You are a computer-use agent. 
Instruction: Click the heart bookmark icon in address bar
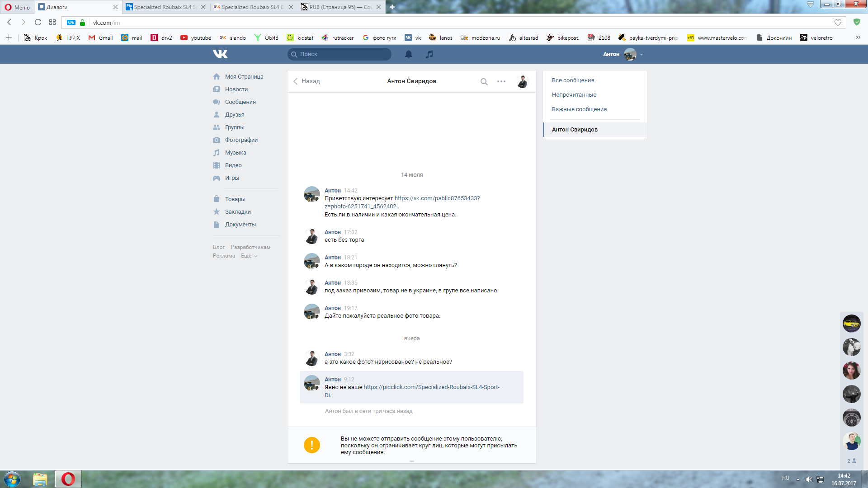[x=838, y=23]
